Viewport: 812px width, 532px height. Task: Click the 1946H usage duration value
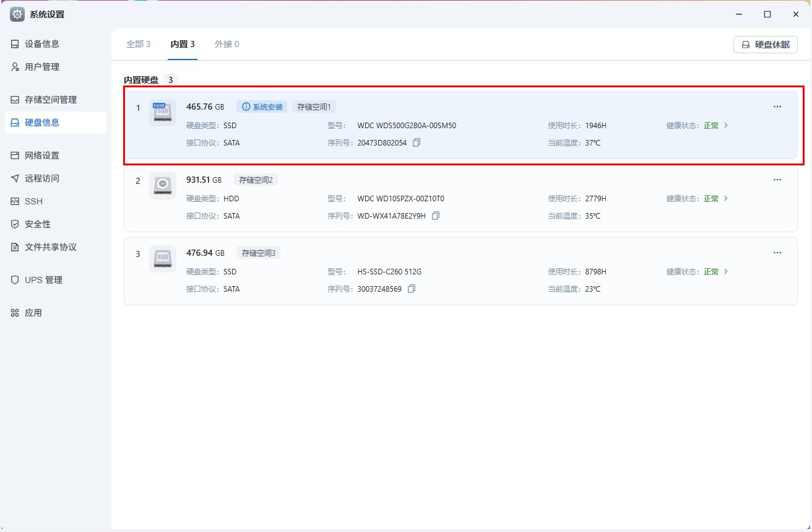(x=596, y=125)
